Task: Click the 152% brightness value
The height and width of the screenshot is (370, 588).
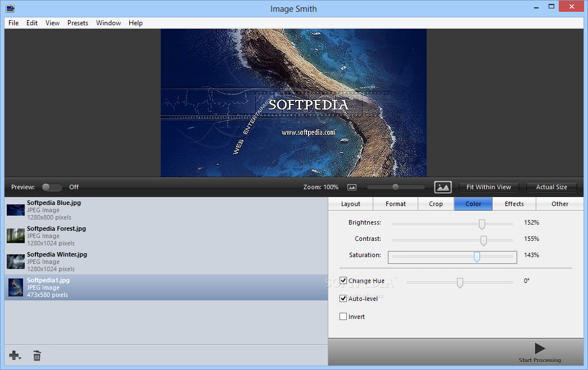Action: tap(531, 222)
